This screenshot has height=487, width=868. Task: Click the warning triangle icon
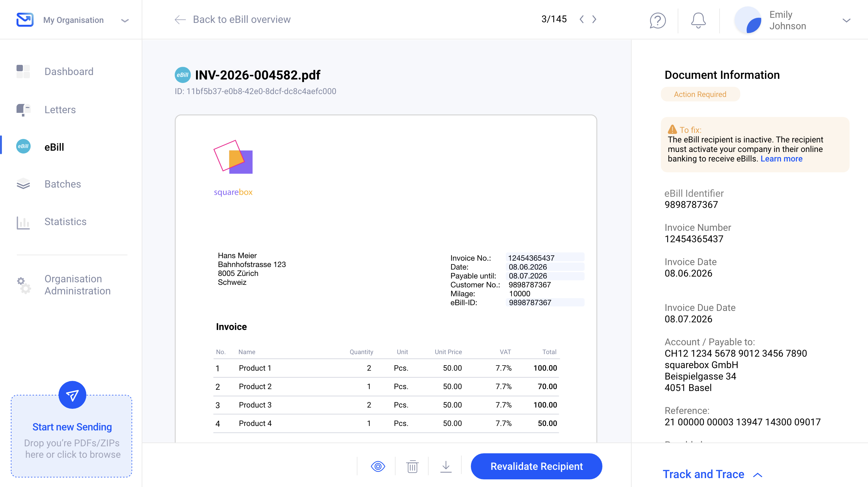coord(672,129)
